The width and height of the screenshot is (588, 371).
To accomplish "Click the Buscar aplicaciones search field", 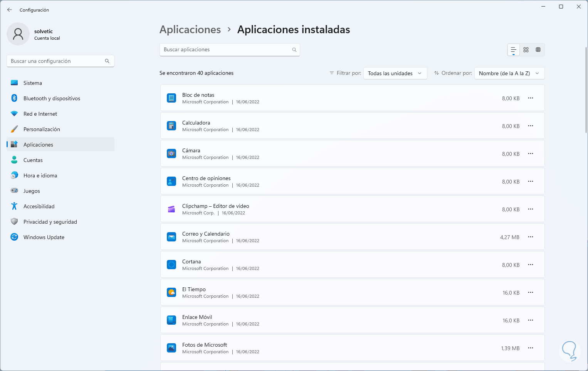I will 230,50.
